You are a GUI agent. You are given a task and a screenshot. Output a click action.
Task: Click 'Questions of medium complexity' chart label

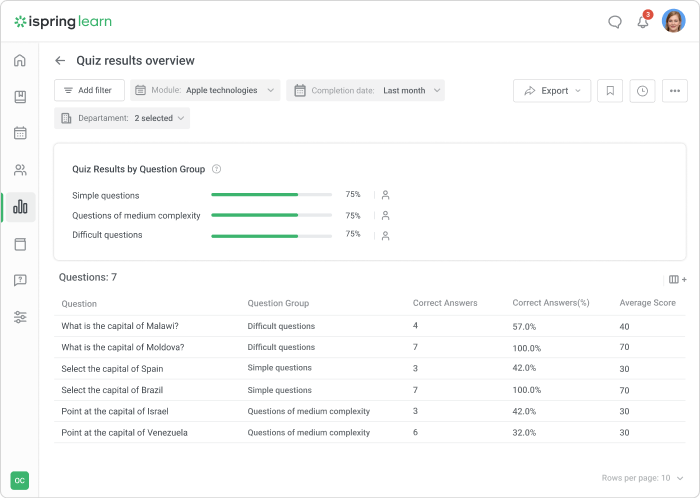tap(136, 216)
